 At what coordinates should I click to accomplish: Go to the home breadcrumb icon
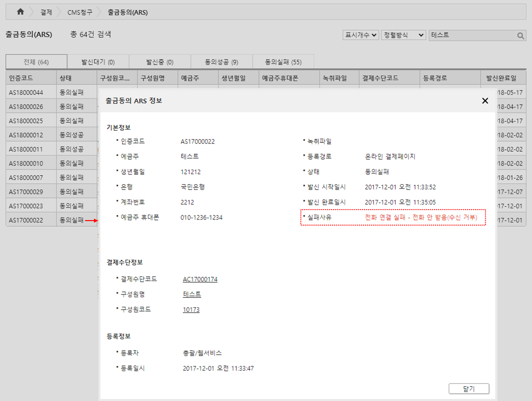tap(20, 12)
